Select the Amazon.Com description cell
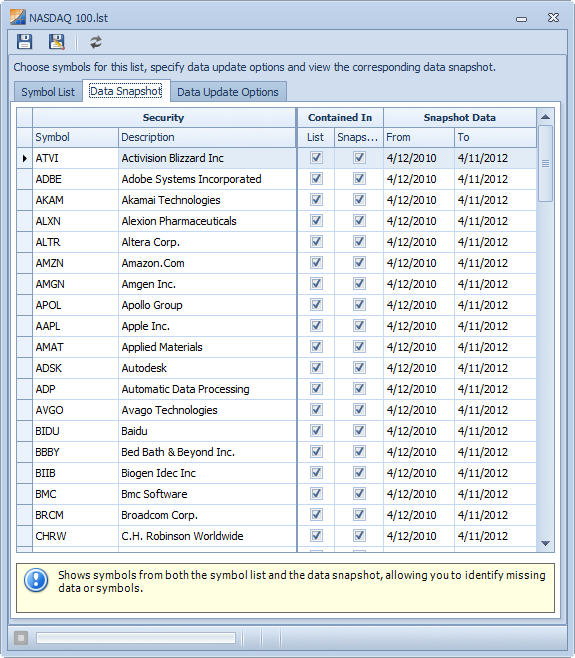575x658 pixels. (207, 263)
